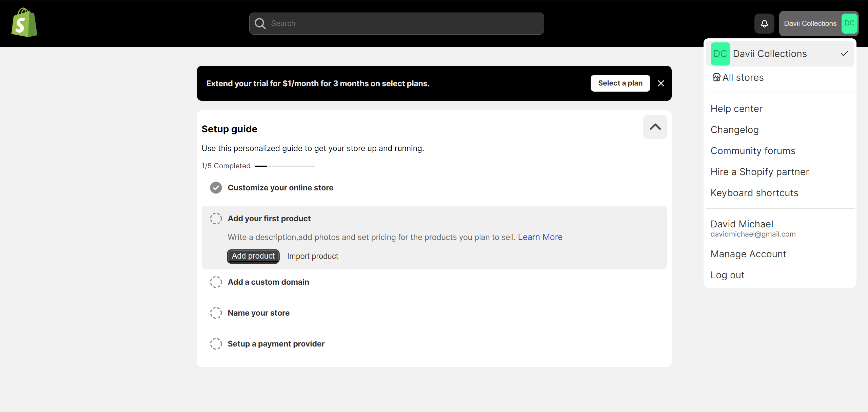868x412 pixels.
Task: Click the 1/5 Completed label
Action: [x=226, y=166]
